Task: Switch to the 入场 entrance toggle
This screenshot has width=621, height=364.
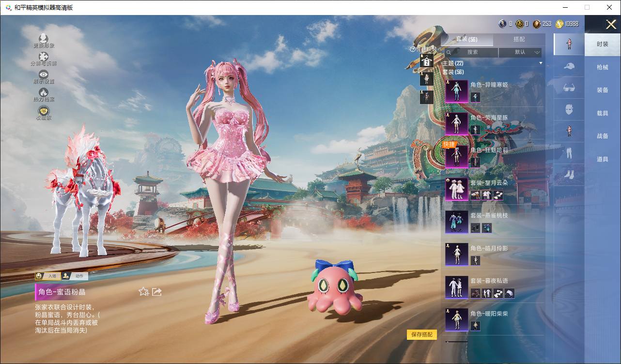Action: 47,276
